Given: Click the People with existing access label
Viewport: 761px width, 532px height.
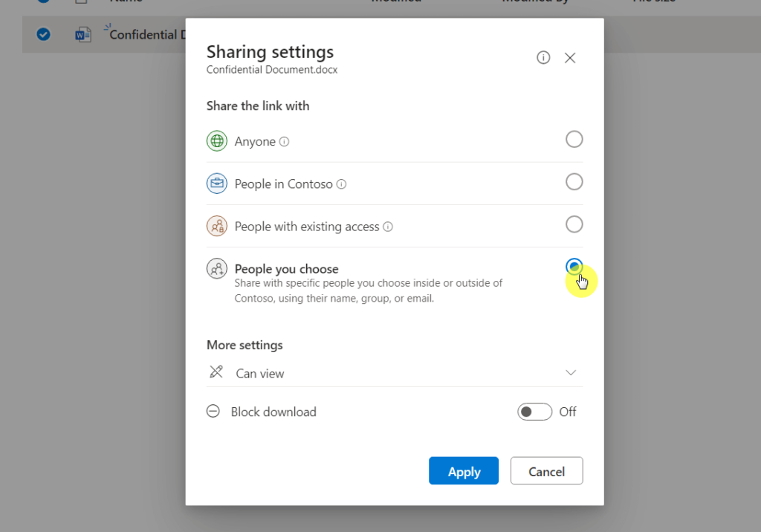Looking at the screenshot, I should pos(307,227).
